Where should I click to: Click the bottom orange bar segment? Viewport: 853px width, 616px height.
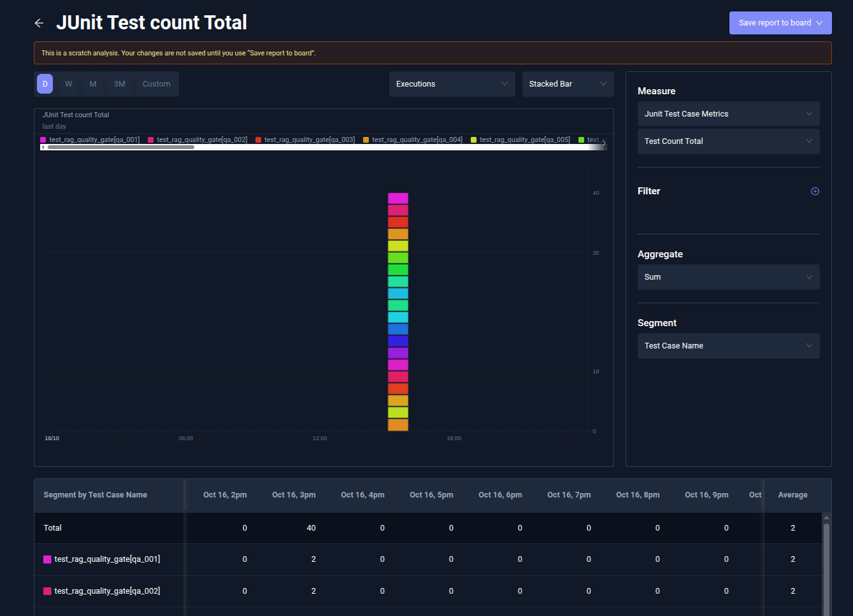click(x=398, y=425)
